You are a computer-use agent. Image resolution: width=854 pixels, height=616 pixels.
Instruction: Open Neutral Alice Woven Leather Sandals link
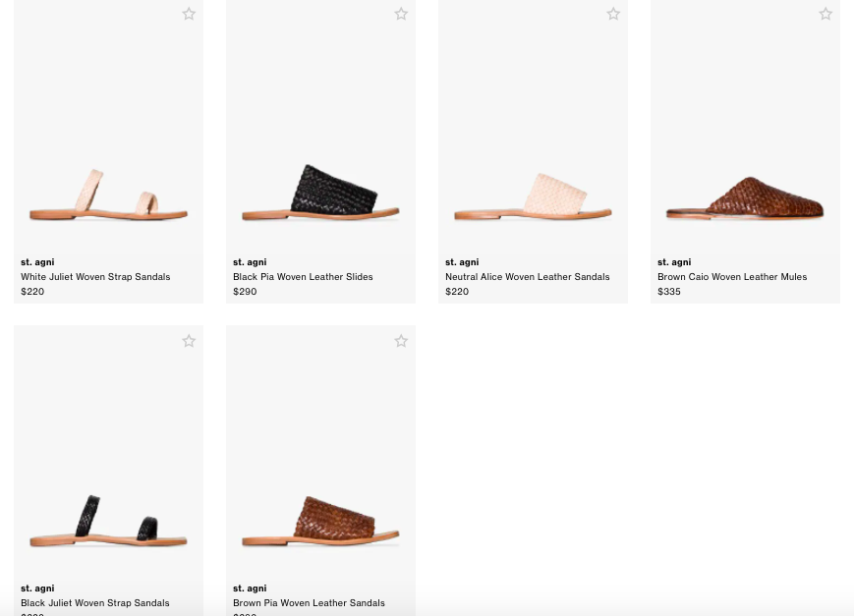pyautogui.click(x=527, y=277)
